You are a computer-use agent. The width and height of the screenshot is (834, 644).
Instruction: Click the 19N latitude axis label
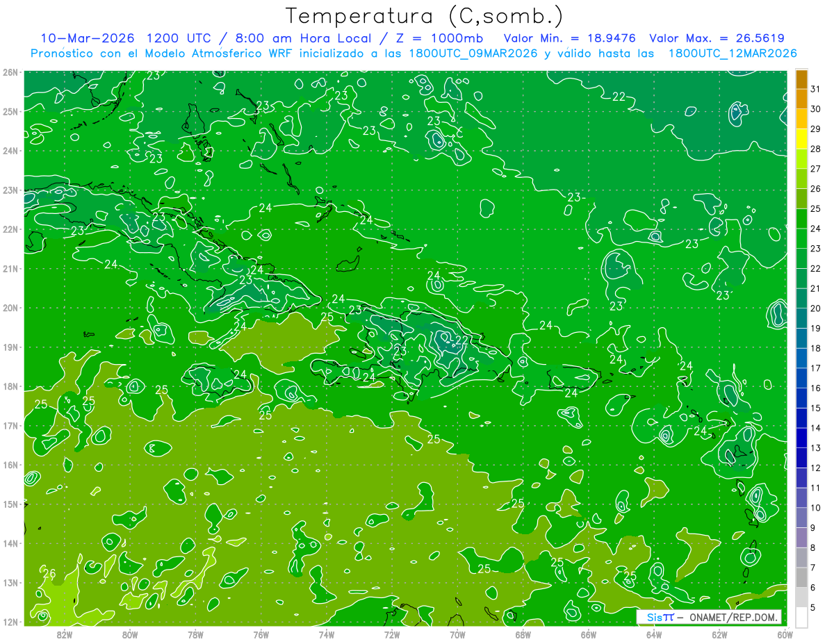pyautogui.click(x=10, y=347)
